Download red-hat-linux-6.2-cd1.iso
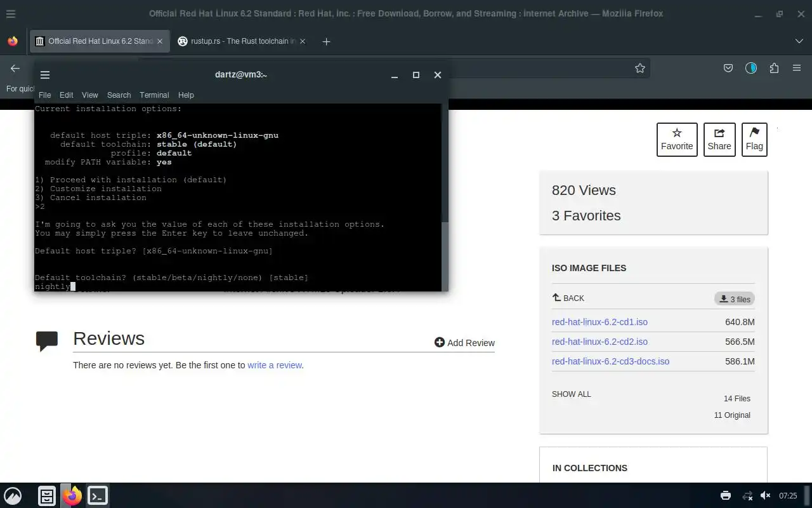 click(599, 322)
